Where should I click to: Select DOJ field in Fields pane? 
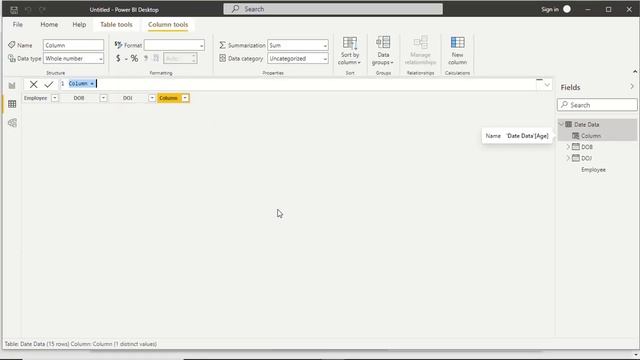[x=587, y=158]
